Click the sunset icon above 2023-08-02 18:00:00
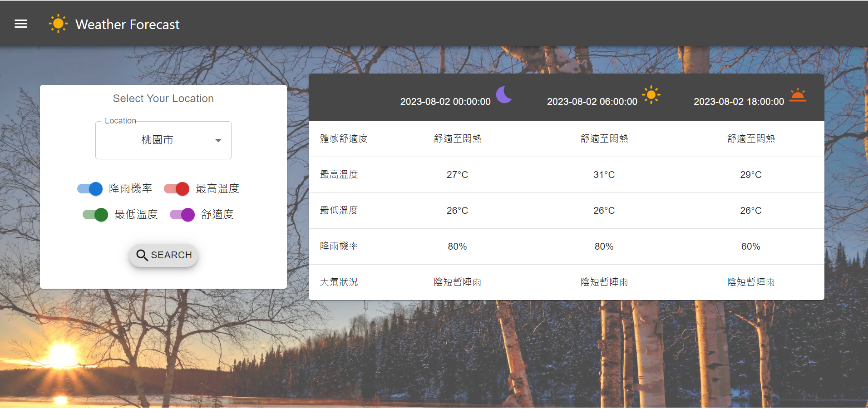Image resolution: width=868 pixels, height=409 pixels. pyautogui.click(x=798, y=96)
